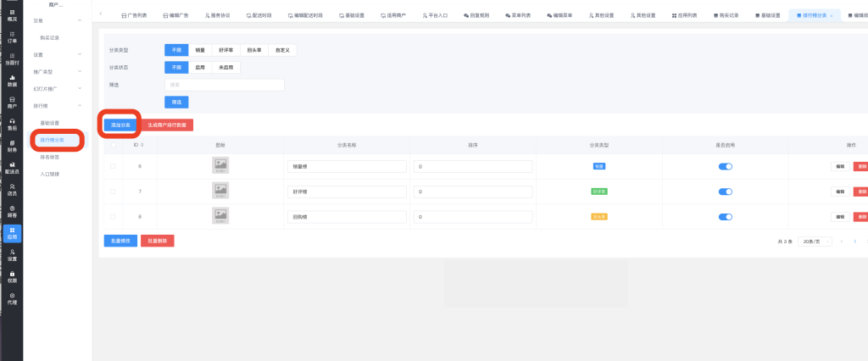Open the 订单 section in the dark sidebar

click(11, 36)
